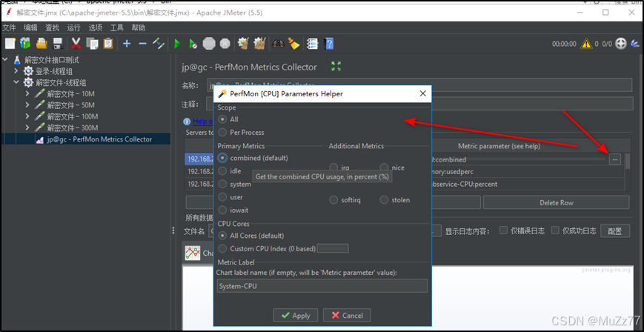Open the 帮助 menu

(x=139, y=28)
